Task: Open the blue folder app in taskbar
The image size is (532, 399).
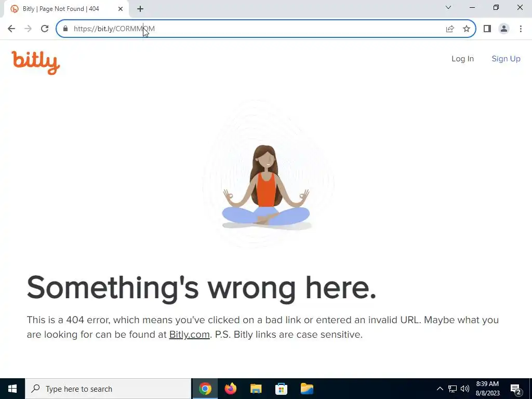Action: point(307,389)
